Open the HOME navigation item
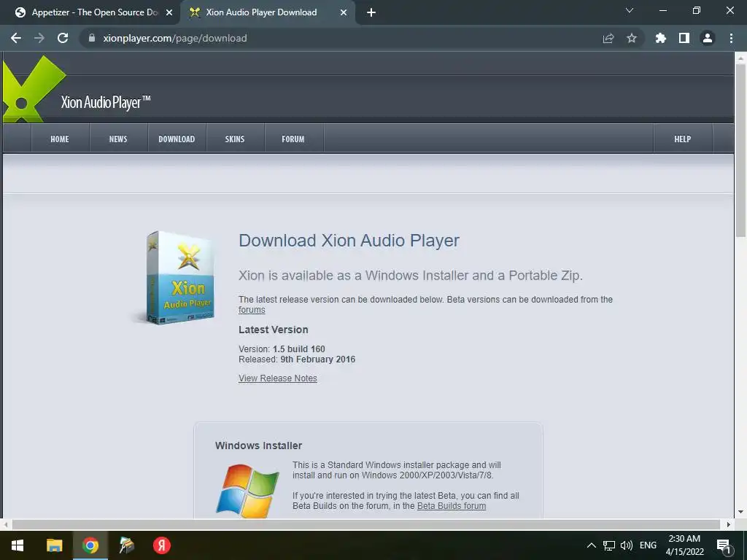 click(x=60, y=139)
